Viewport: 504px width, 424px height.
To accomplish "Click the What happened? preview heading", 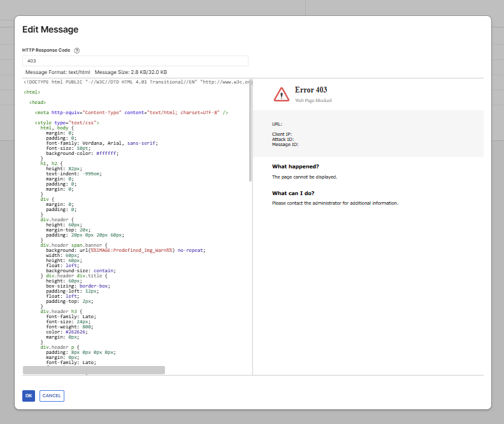I will click(x=296, y=166).
